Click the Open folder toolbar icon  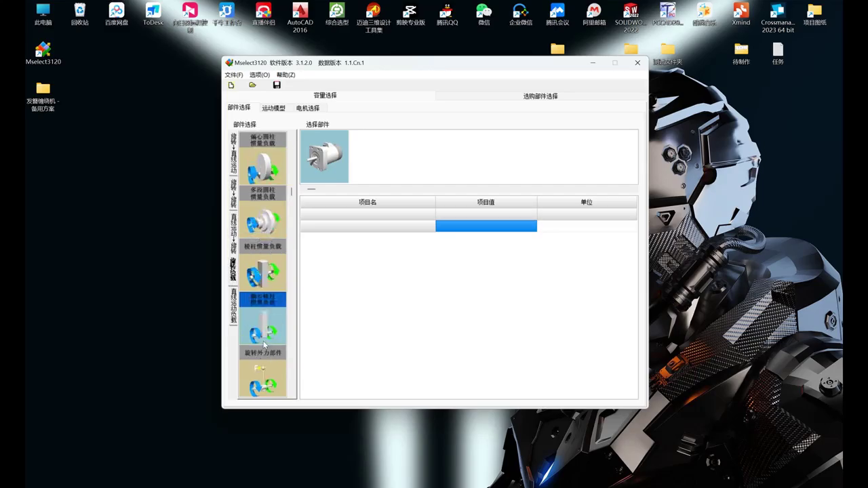click(252, 85)
